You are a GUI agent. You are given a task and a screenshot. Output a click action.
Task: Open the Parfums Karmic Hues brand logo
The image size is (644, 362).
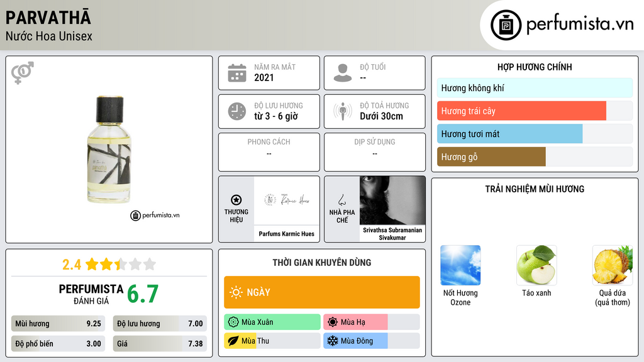pyautogui.click(x=287, y=200)
